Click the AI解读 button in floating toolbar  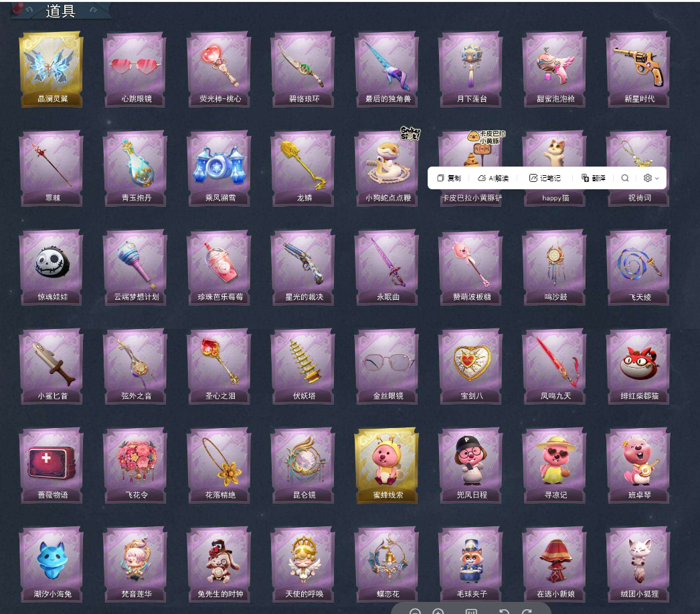click(493, 178)
